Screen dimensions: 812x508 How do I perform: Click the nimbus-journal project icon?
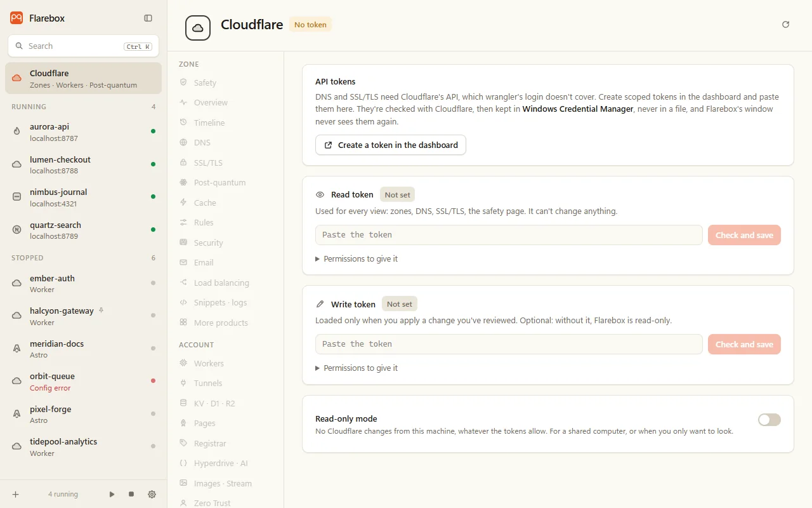[16, 197]
